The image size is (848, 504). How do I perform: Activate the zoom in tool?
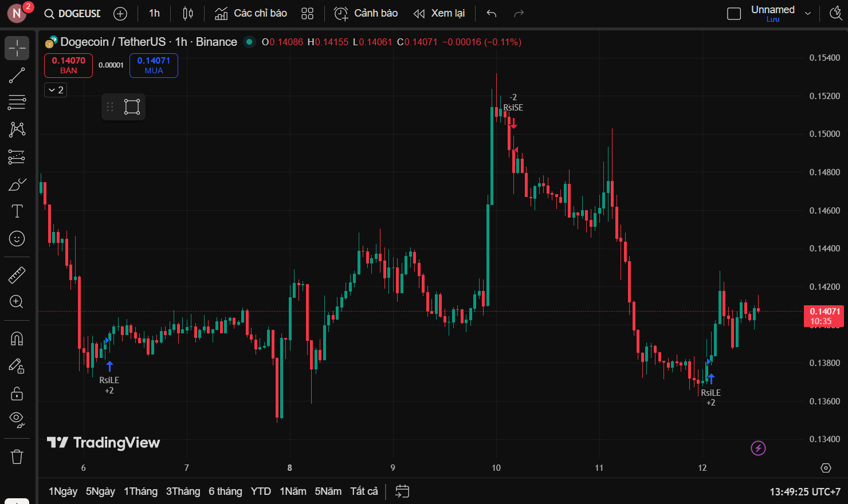click(x=17, y=302)
